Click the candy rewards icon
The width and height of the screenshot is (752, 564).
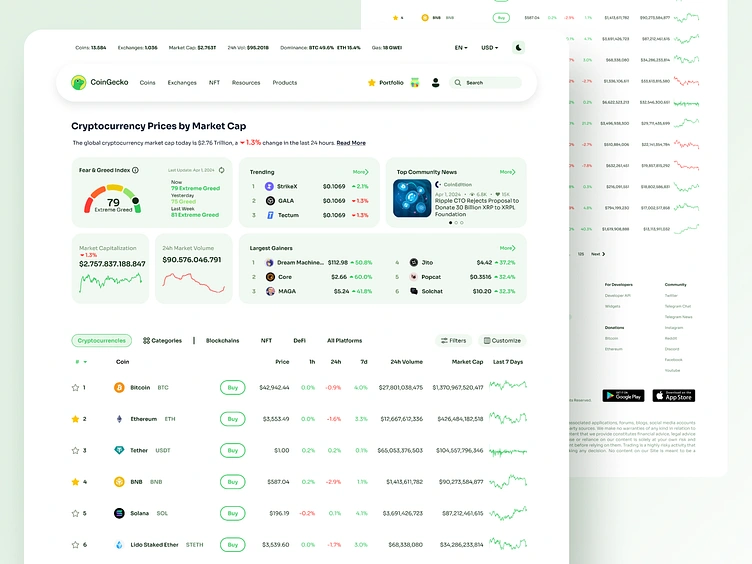415,82
